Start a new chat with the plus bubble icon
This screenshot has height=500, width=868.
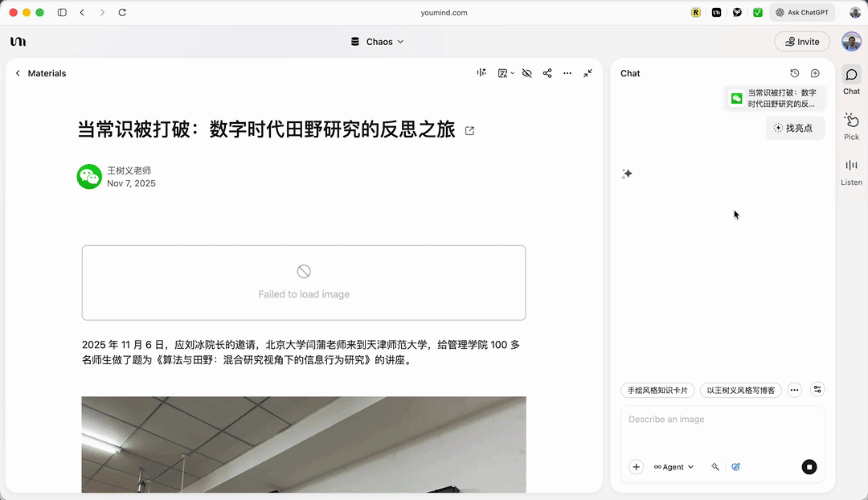point(815,73)
